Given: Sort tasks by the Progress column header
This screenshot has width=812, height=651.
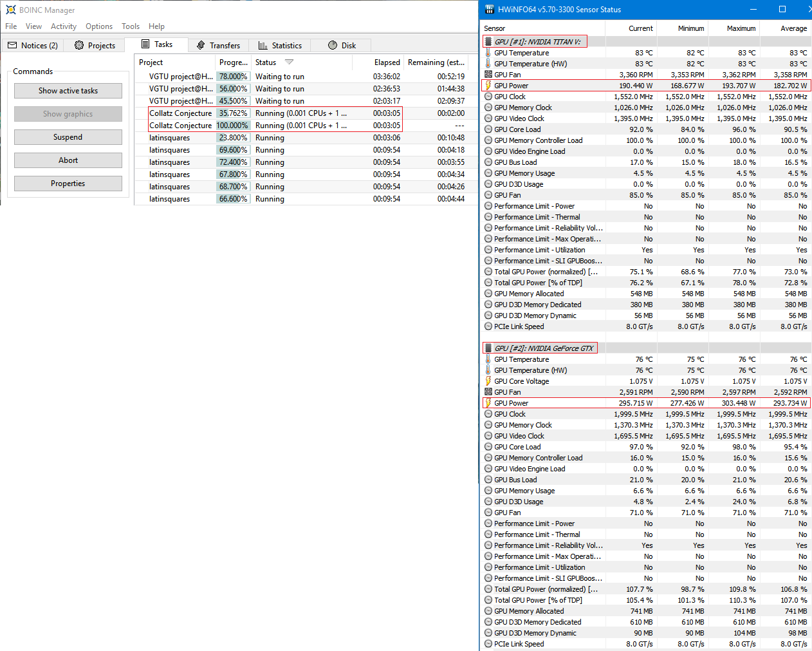Looking at the screenshot, I should [233, 62].
